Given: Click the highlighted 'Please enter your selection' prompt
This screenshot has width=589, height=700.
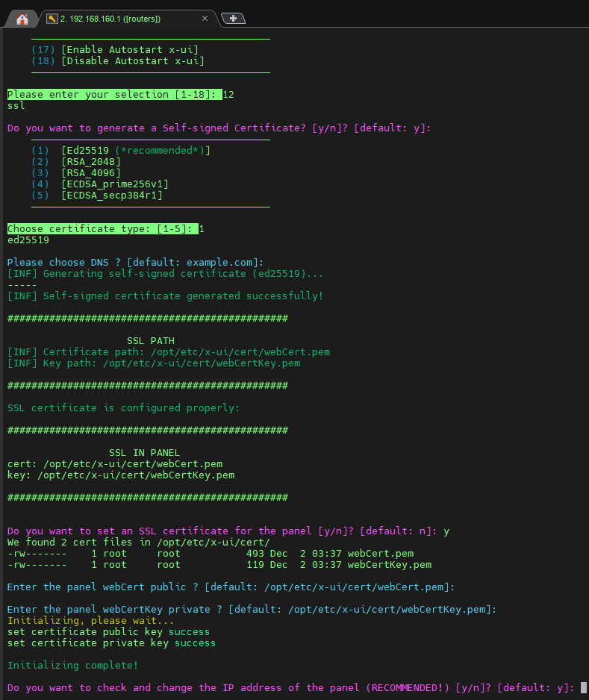Looking at the screenshot, I should pos(114,95).
